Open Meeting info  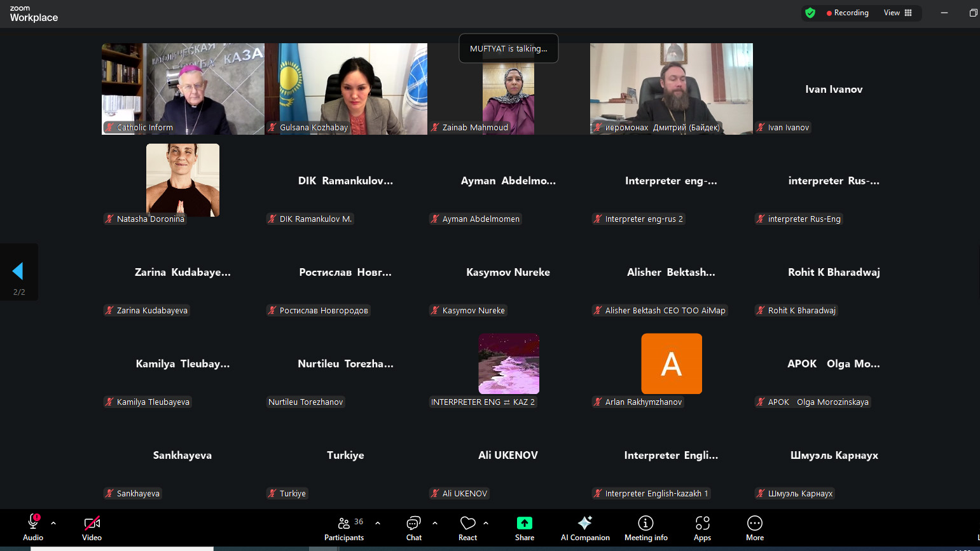(645, 528)
